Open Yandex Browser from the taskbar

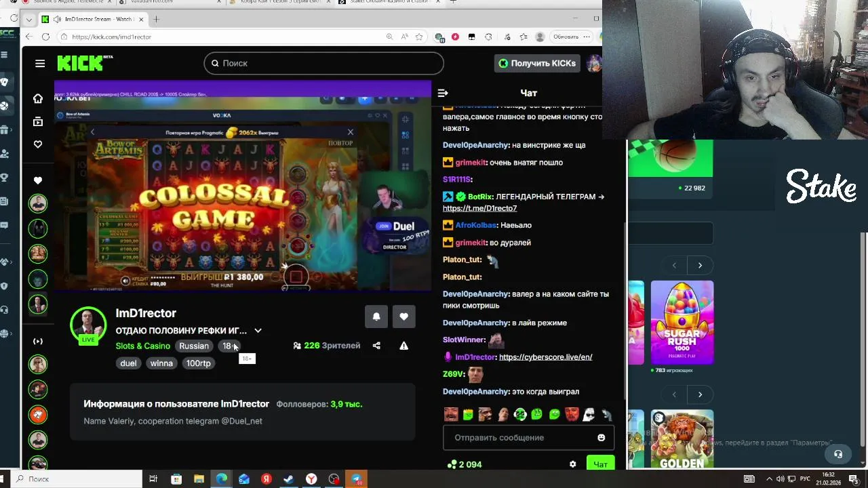pyautogui.click(x=311, y=479)
